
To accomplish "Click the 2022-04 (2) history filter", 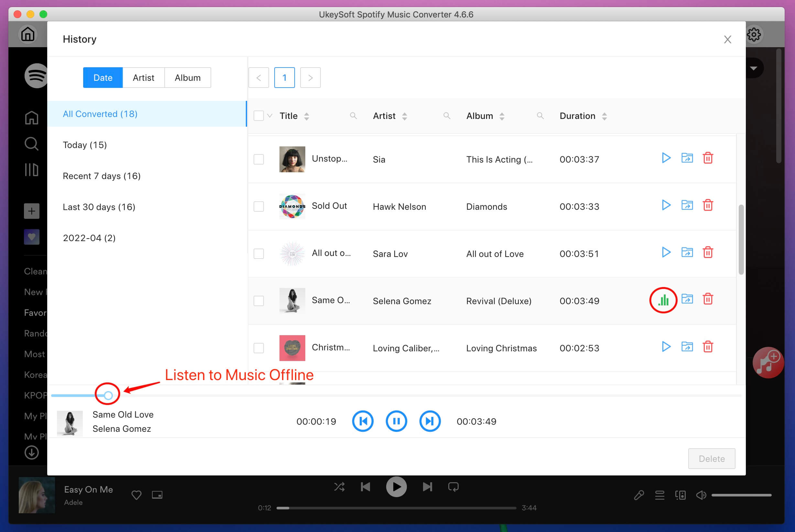I will point(89,238).
